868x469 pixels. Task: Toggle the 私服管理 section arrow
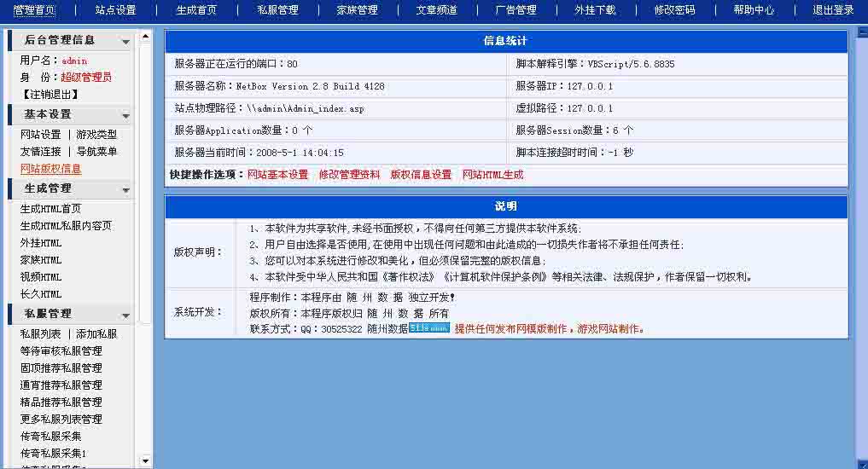(125, 316)
